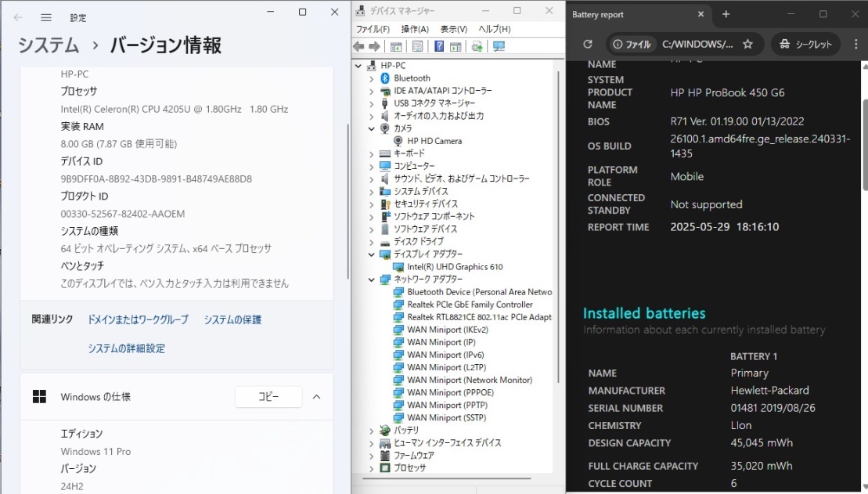Viewport: 868px width, 494px height.
Task: Select the Realtek PCIe GbE Family Controller icon
Action: (x=398, y=305)
